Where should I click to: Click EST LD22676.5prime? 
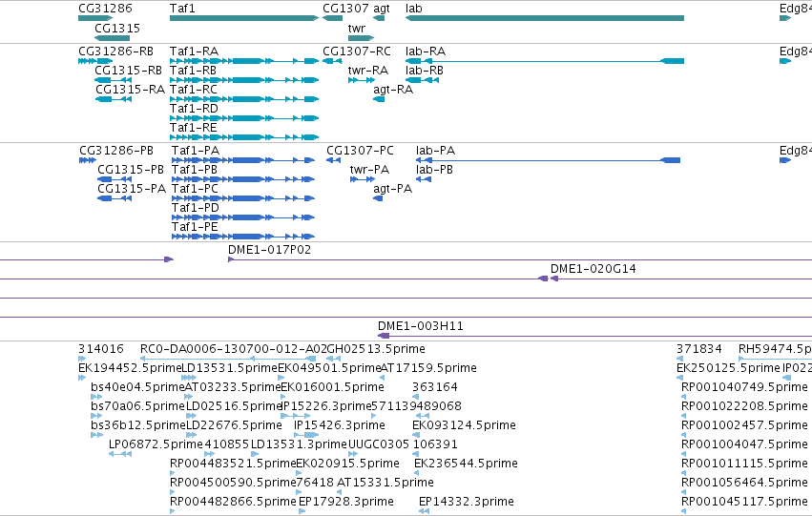[191, 435]
